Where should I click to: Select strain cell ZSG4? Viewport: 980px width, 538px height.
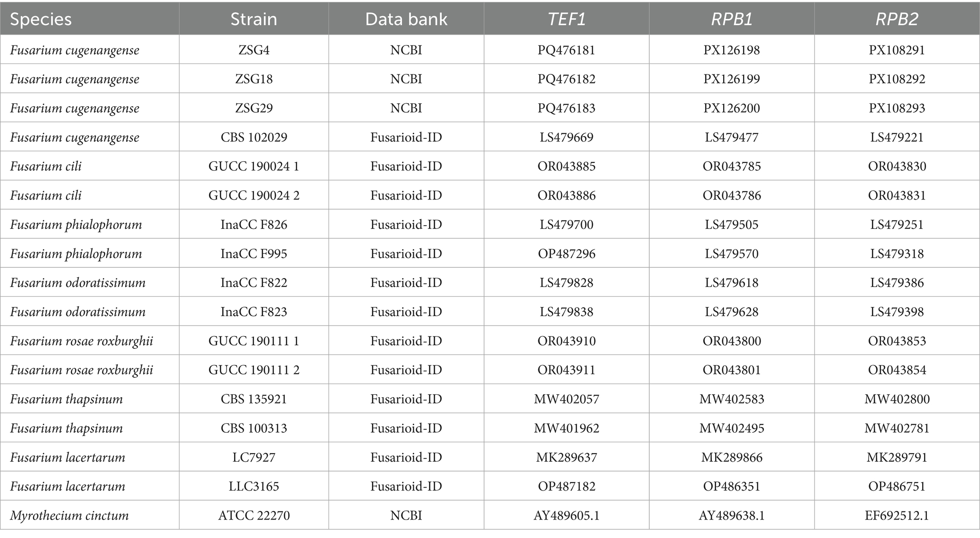pyautogui.click(x=254, y=50)
